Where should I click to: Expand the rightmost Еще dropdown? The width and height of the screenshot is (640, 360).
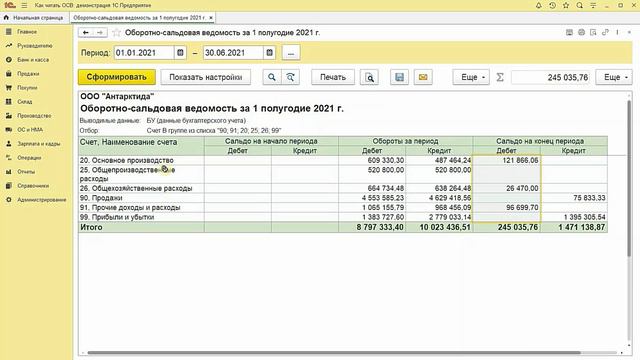614,77
